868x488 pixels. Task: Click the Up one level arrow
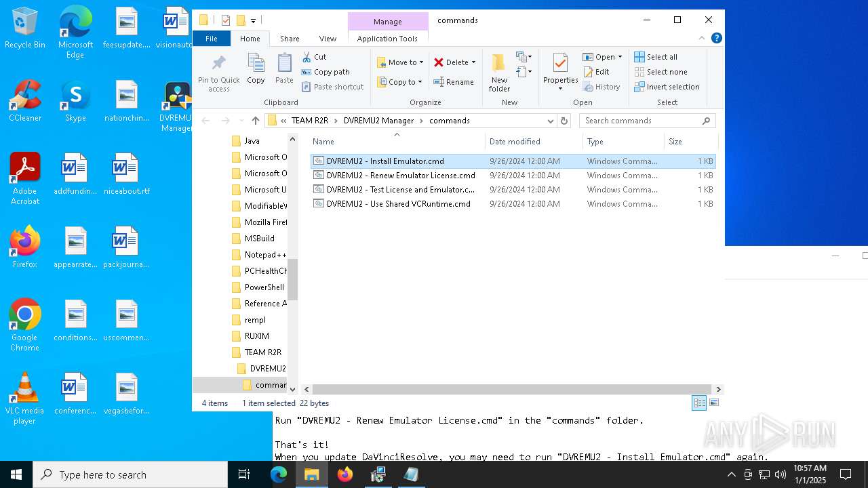(x=255, y=121)
